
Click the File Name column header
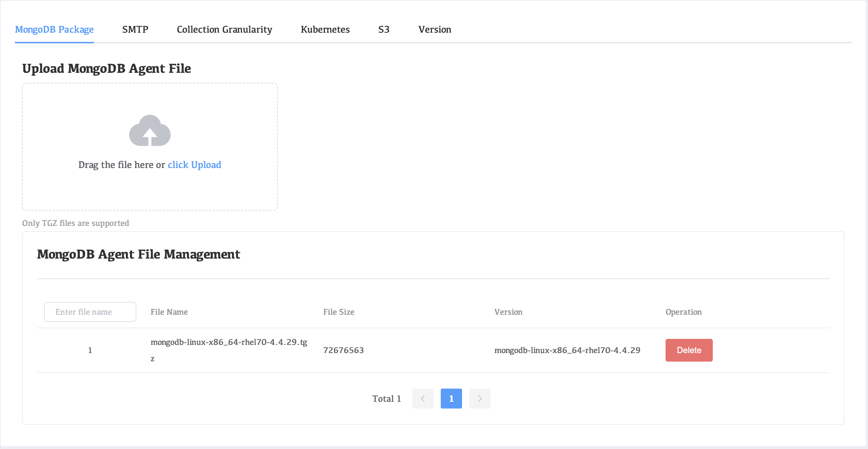point(169,312)
